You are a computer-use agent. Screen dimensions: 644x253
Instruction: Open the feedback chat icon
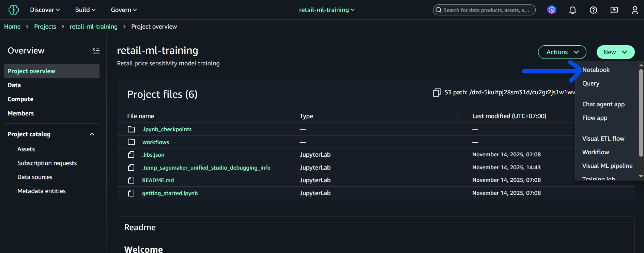[614, 10]
